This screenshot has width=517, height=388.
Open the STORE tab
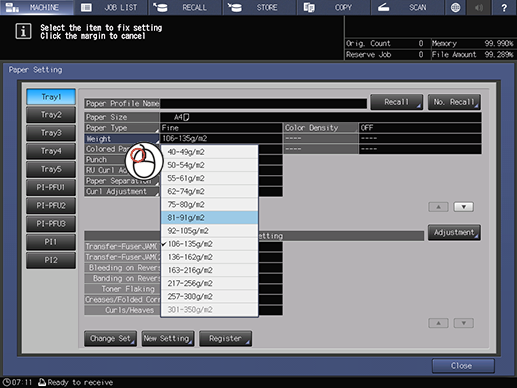coord(260,7)
